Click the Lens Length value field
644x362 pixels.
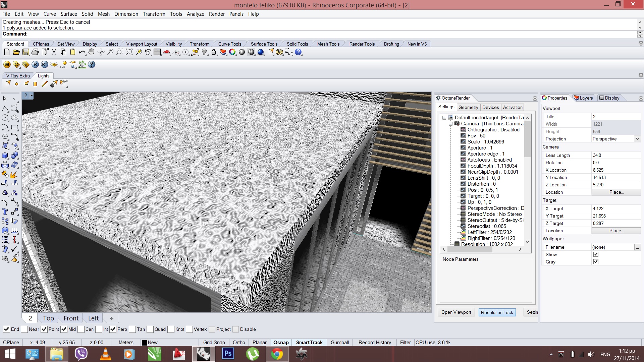(x=615, y=155)
